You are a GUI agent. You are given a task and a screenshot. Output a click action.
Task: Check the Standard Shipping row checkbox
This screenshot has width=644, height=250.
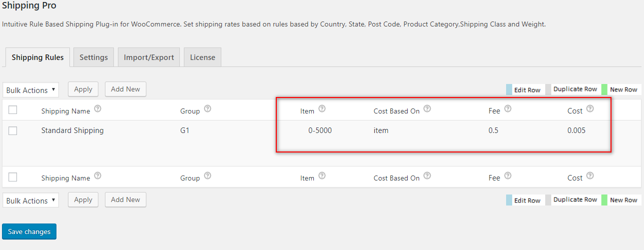click(x=13, y=130)
